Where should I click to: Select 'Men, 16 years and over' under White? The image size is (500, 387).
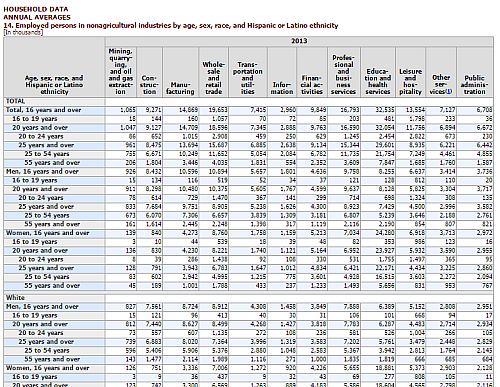tap(42, 306)
